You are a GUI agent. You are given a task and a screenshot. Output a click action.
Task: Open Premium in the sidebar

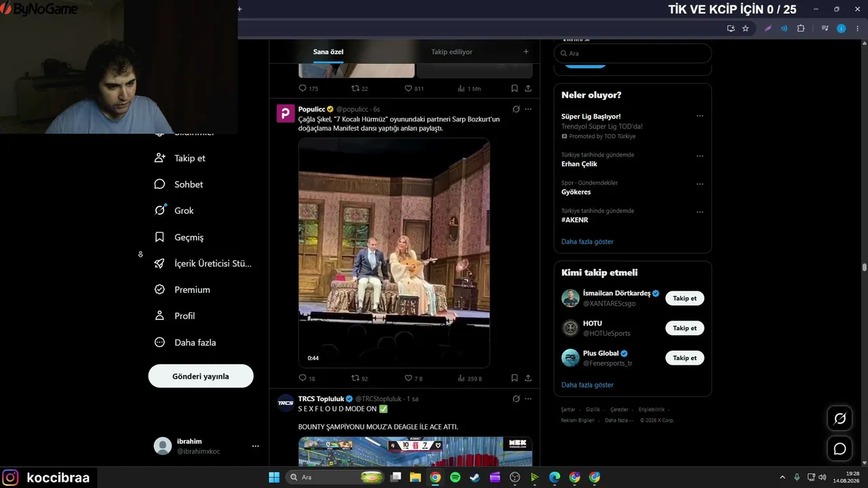[x=182, y=289]
